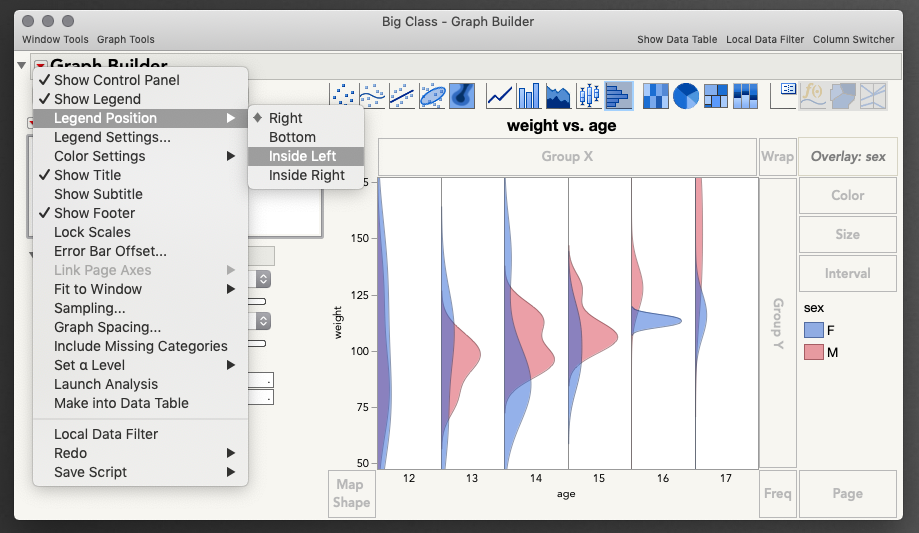Toggle Show Control Panel option
919x533 pixels.
(x=141, y=80)
